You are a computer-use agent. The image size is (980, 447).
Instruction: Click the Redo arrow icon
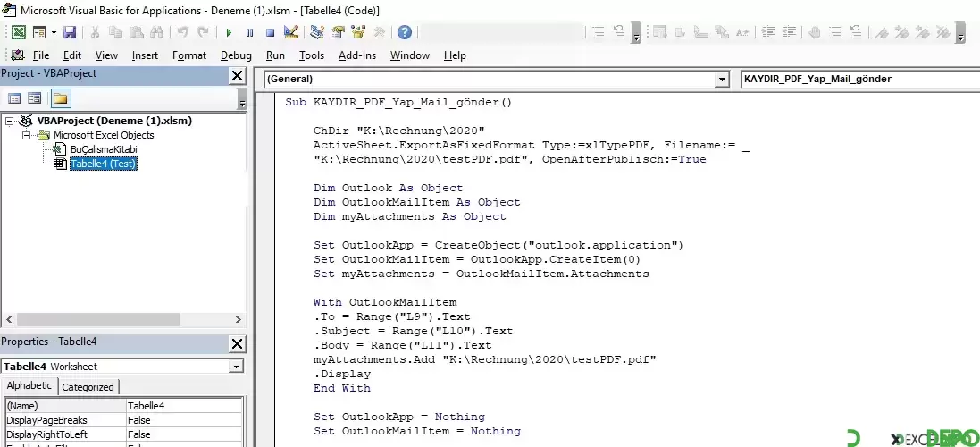pos(203,32)
